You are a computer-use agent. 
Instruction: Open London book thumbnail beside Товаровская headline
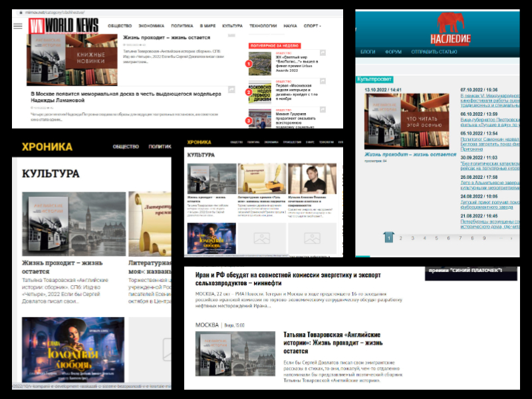(x=235, y=354)
